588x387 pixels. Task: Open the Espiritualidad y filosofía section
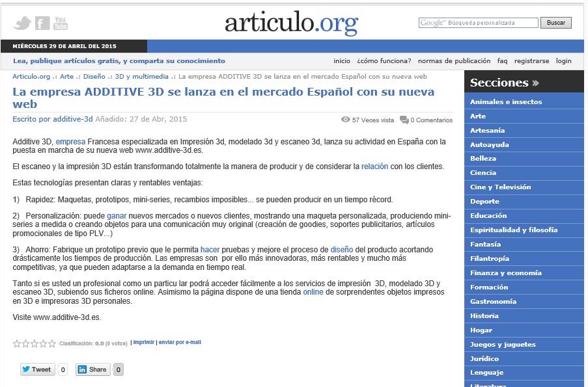click(x=524, y=230)
